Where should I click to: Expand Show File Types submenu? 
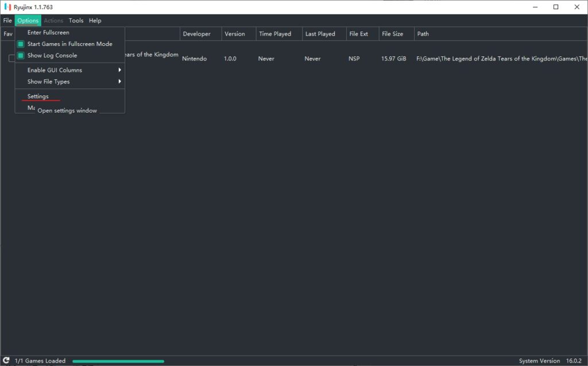69,82
